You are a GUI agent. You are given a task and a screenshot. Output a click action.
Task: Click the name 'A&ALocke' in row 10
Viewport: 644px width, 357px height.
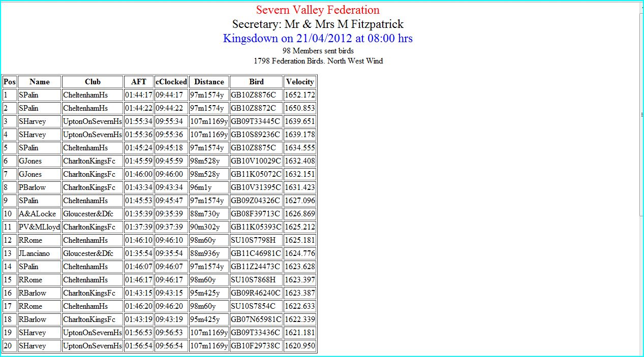40,214
